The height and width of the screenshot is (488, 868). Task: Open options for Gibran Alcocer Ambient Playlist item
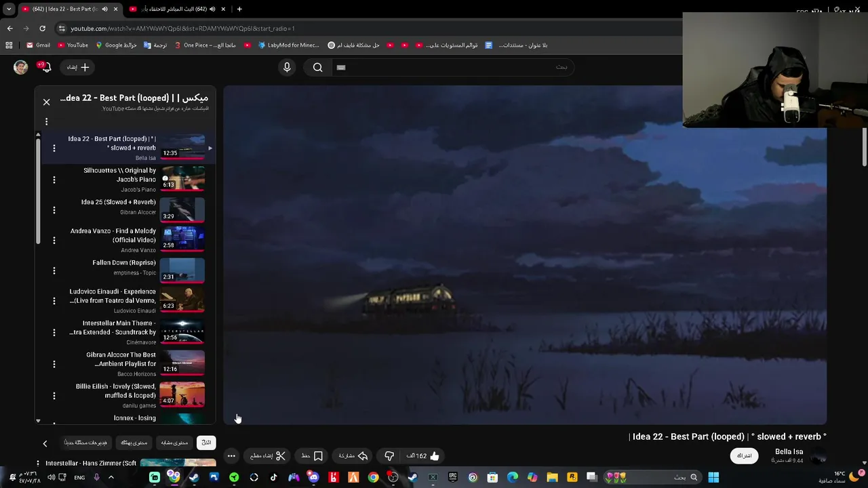(54, 364)
